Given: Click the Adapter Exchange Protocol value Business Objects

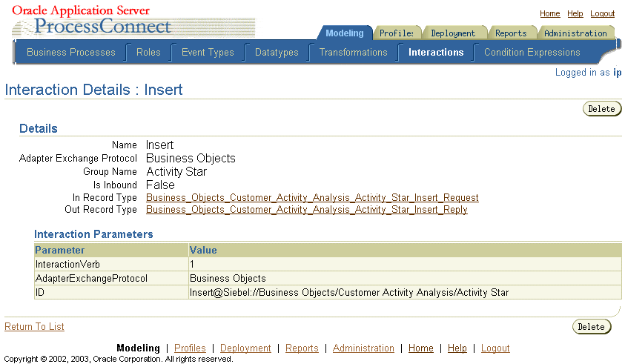Looking at the screenshot, I should (x=191, y=159).
